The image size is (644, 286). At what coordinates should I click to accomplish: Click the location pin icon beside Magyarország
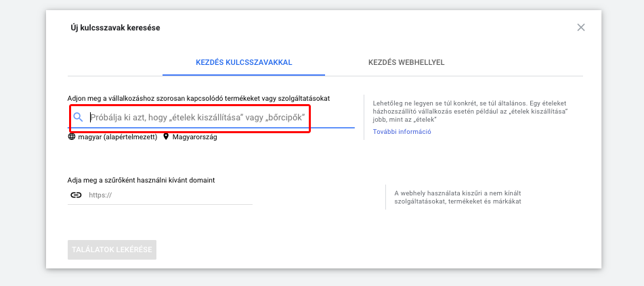pyautogui.click(x=166, y=137)
